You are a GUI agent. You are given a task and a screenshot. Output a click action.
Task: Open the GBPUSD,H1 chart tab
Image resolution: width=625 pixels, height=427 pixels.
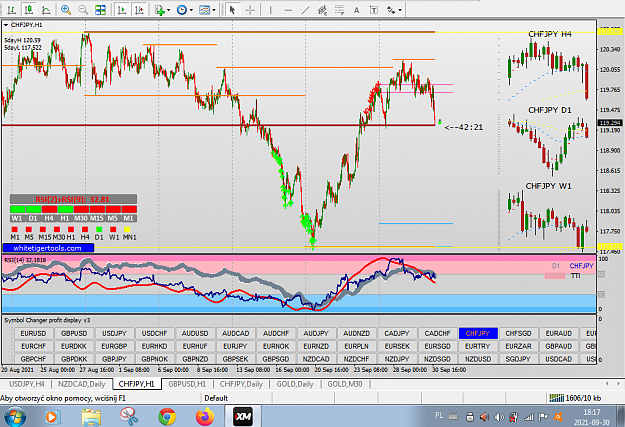click(x=187, y=384)
